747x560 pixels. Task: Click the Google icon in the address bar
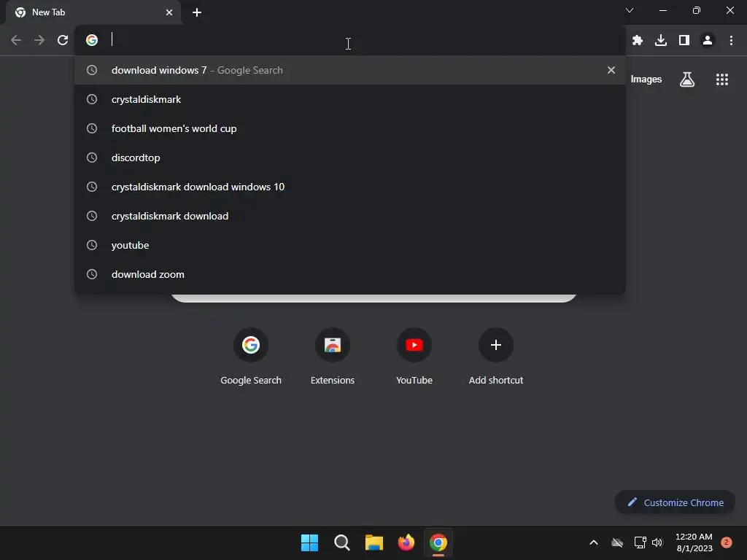coord(92,40)
